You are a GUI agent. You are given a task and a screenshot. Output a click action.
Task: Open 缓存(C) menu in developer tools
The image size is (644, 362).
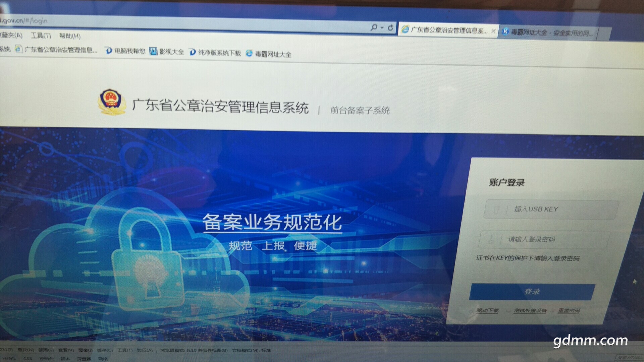(x=105, y=350)
